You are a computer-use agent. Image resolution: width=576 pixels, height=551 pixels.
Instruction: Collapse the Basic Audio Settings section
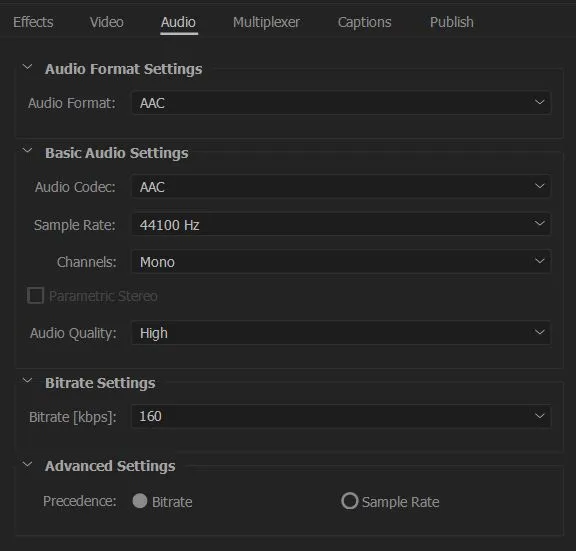point(28,151)
